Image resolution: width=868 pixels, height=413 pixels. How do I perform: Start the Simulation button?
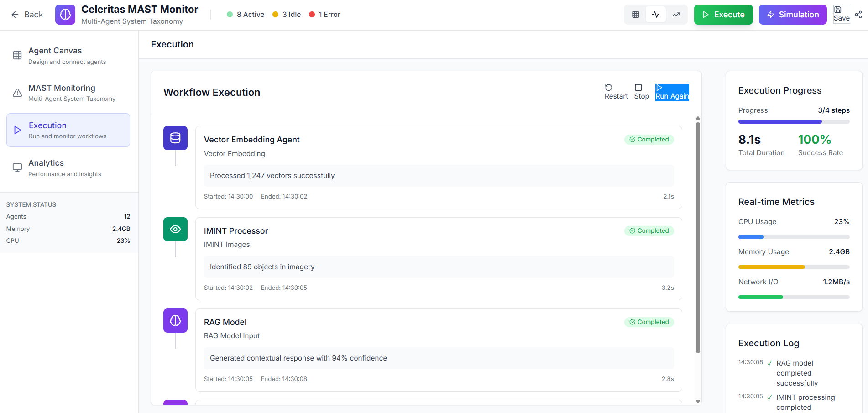coord(793,15)
